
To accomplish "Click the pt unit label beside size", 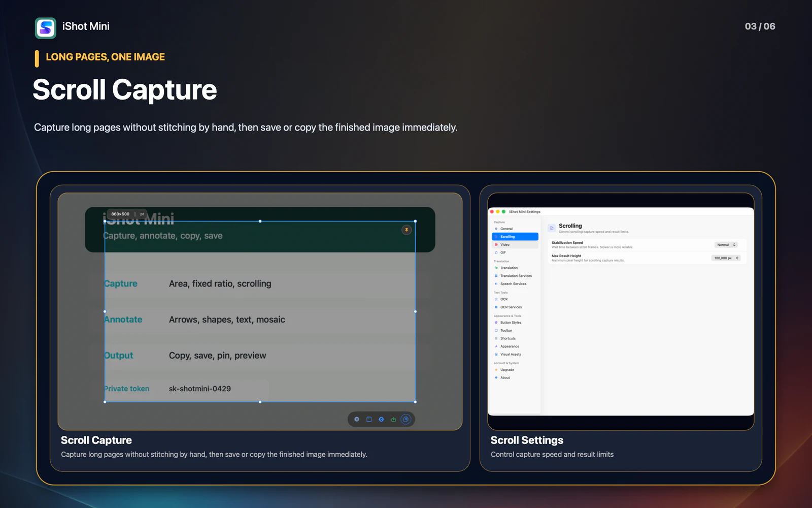I will [142, 214].
